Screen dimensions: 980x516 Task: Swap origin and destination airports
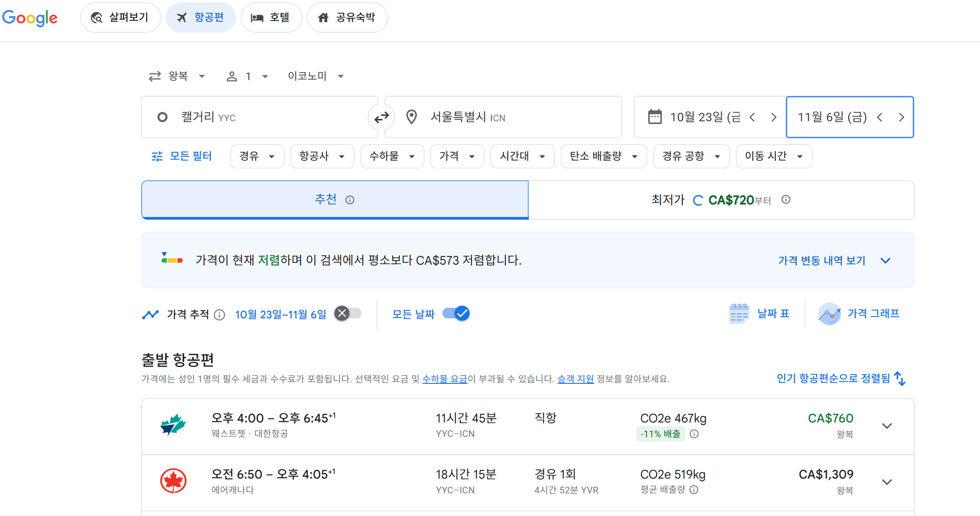[x=381, y=117]
